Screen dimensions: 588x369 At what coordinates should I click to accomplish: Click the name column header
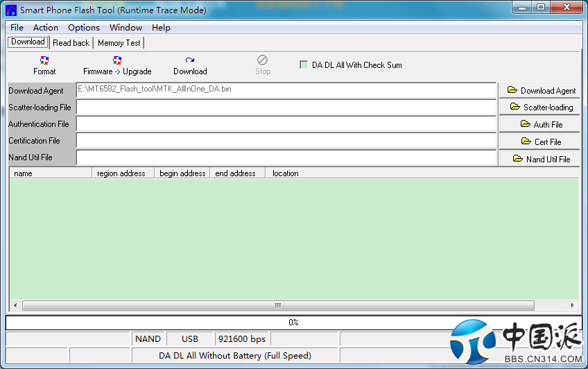coord(51,173)
